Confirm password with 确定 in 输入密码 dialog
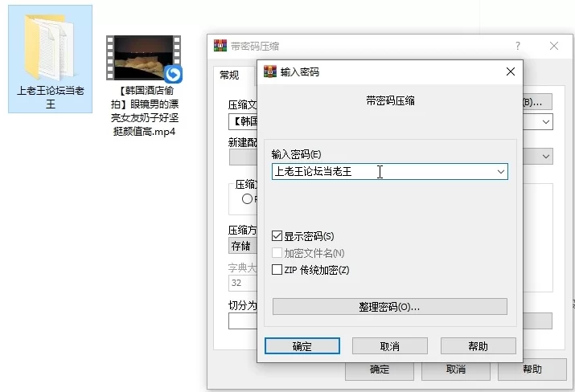575x392 pixels. pyautogui.click(x=302, y=346)
